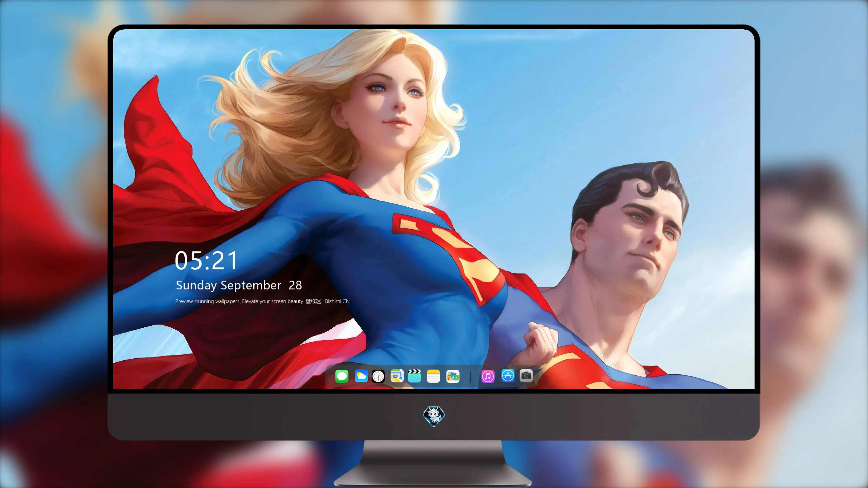Open the Weather app in the dock

(x=361, y=376)
